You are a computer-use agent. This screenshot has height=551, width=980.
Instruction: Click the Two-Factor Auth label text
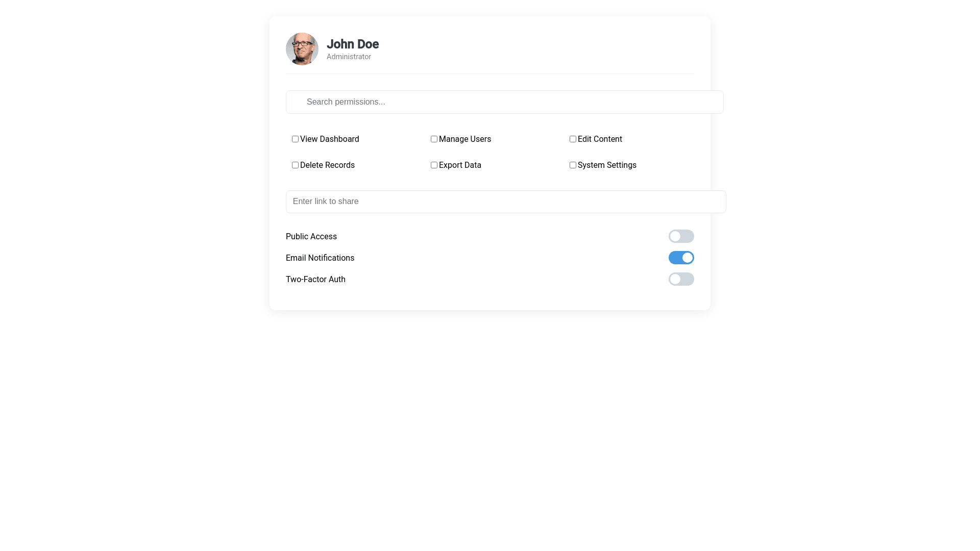click(315, 280)
